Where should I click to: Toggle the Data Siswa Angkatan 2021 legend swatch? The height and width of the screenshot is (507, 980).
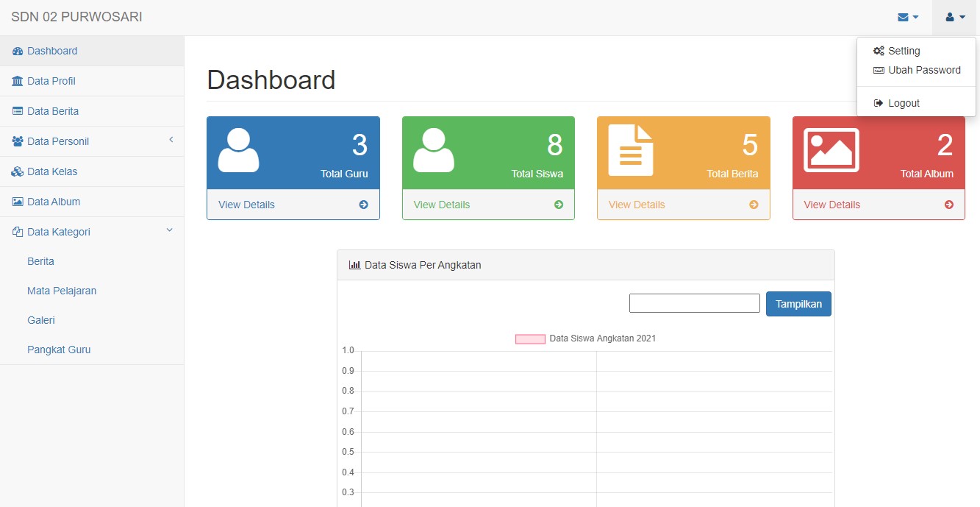[530, 338]
